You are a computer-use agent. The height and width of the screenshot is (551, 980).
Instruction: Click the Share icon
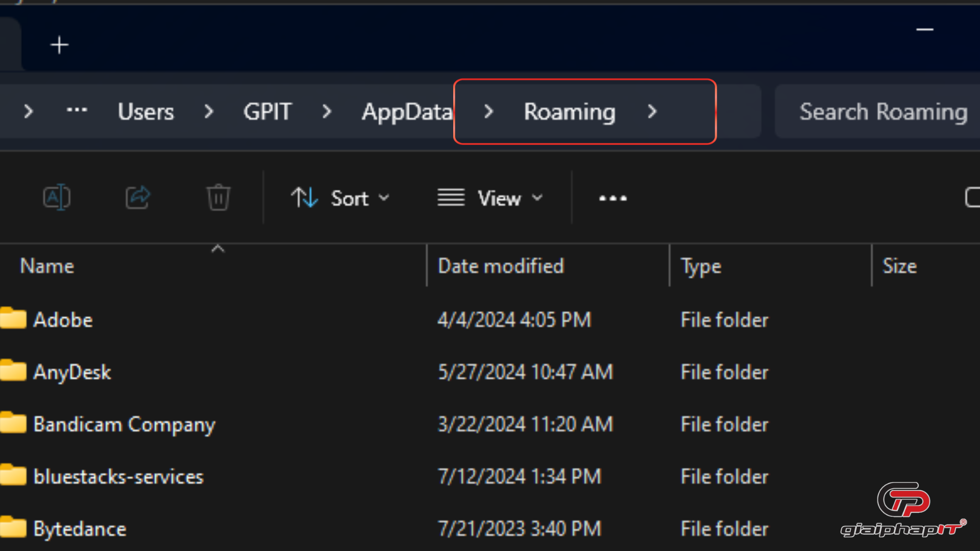(x=137, y=198)
